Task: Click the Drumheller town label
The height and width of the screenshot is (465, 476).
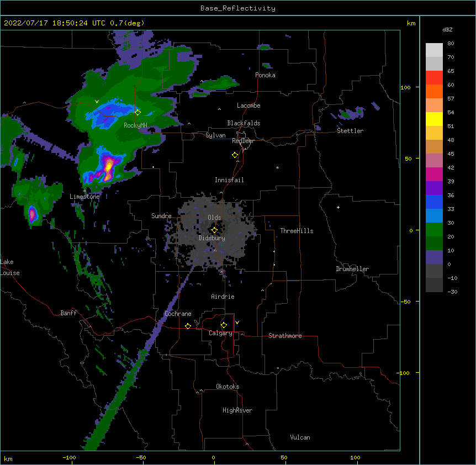Action: [x=352, y=269]
